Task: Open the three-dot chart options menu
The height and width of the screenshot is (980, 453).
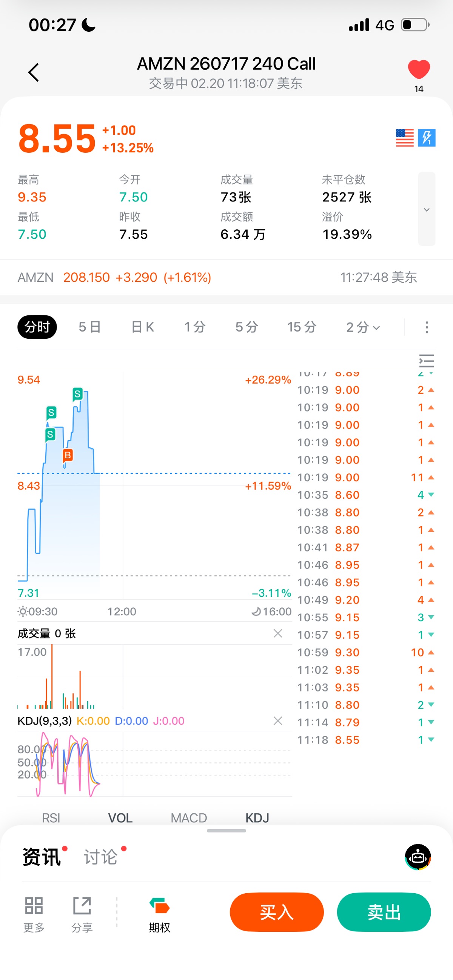Action: pyautogui.click(x=427, y=327)
